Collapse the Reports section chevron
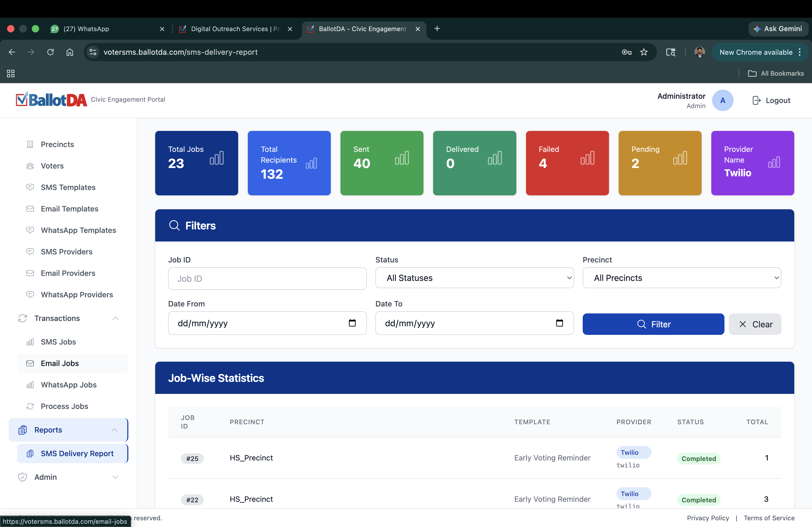The width and height of the screenshot is (812, 527). tap(114, 430)
